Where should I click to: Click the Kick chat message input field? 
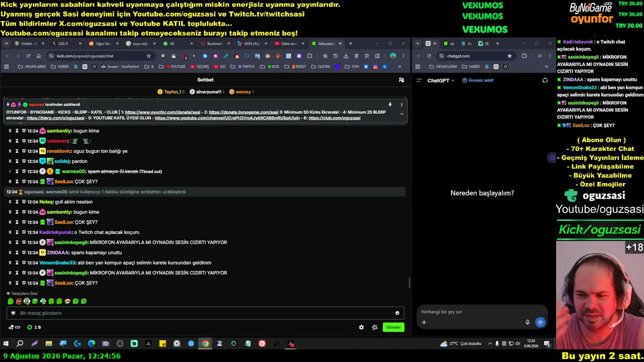click(205, 313)
